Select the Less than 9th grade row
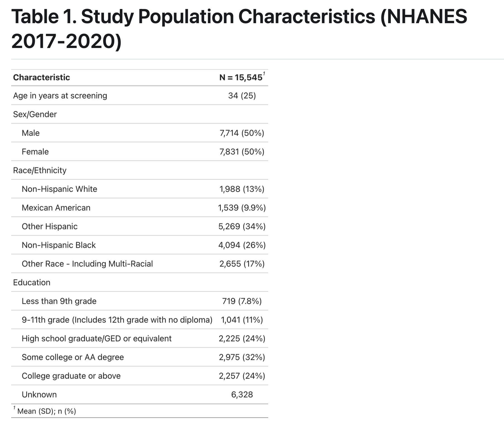This screenshot has width=504, height=428. pyautogui.click(x=59, y=301)
